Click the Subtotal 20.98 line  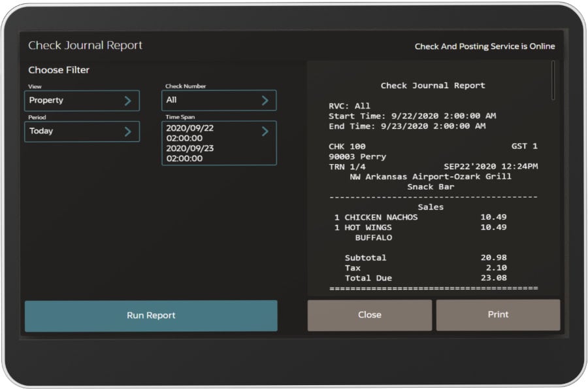(425, 258)
